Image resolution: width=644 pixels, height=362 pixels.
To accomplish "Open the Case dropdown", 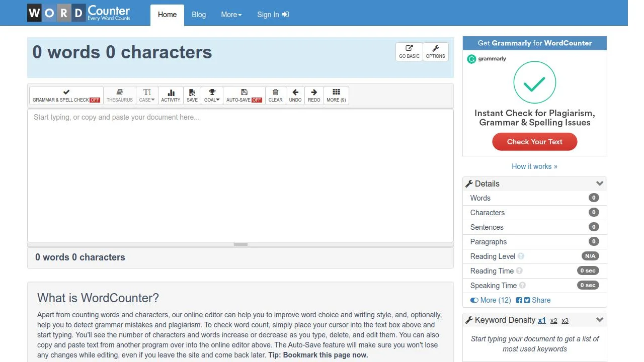I will [147, 95].
